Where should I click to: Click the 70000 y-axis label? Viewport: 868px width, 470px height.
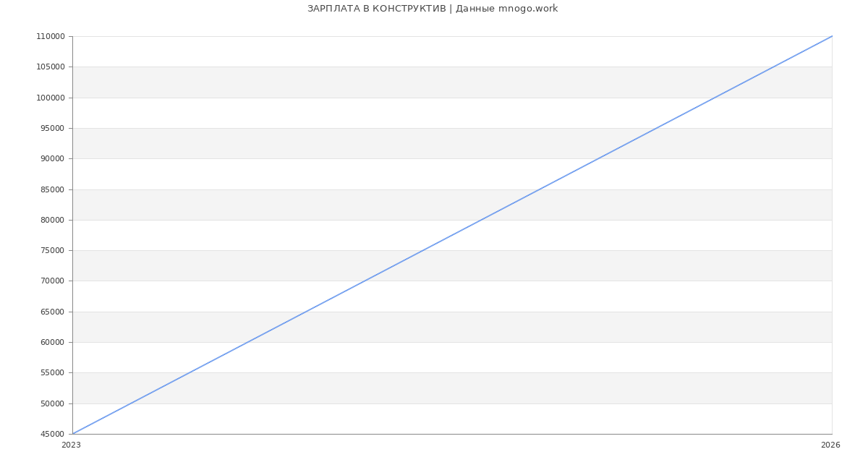click(52, 281)
